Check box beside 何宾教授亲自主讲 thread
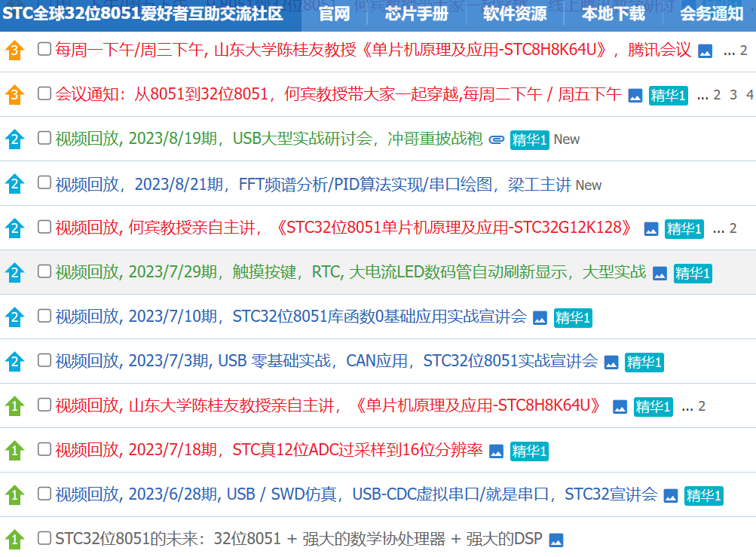 (x=44, y=227)
